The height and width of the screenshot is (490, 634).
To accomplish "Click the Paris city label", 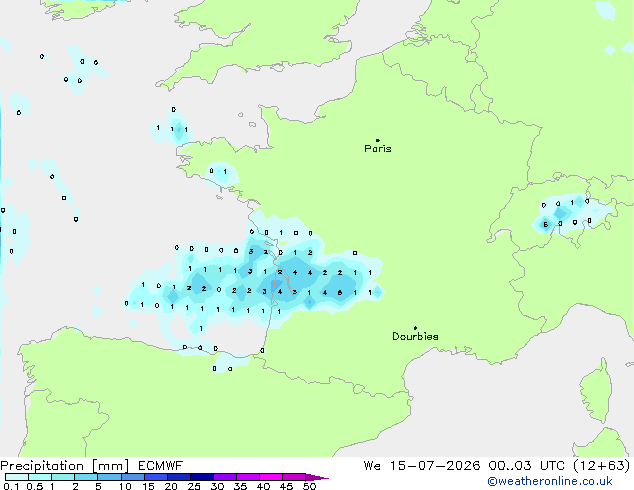I will [x=378, y=149].
